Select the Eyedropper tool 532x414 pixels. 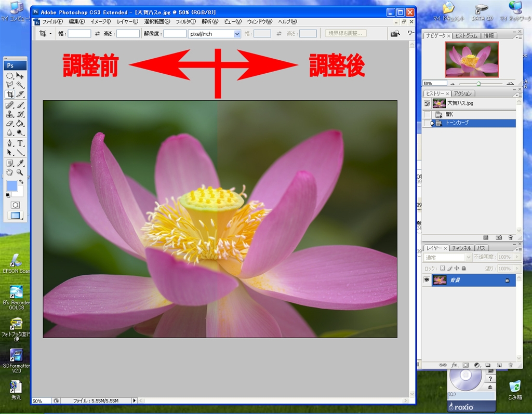(20, 163)
